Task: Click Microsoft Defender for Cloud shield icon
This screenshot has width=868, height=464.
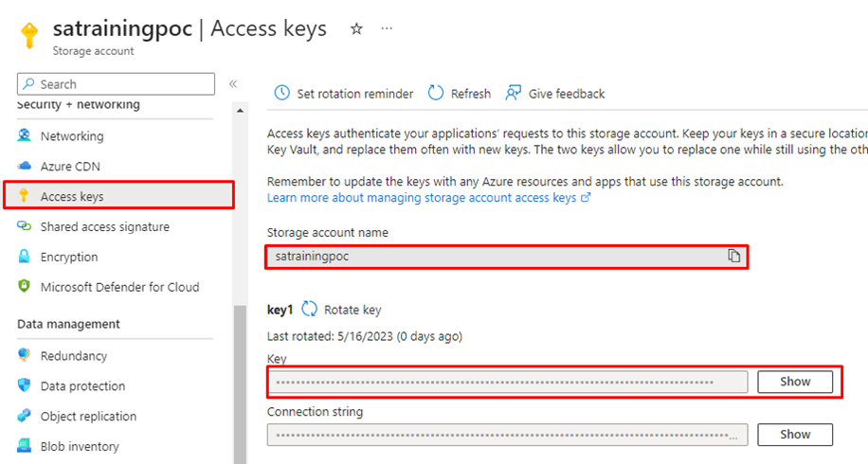Action: tap(25, 288)
